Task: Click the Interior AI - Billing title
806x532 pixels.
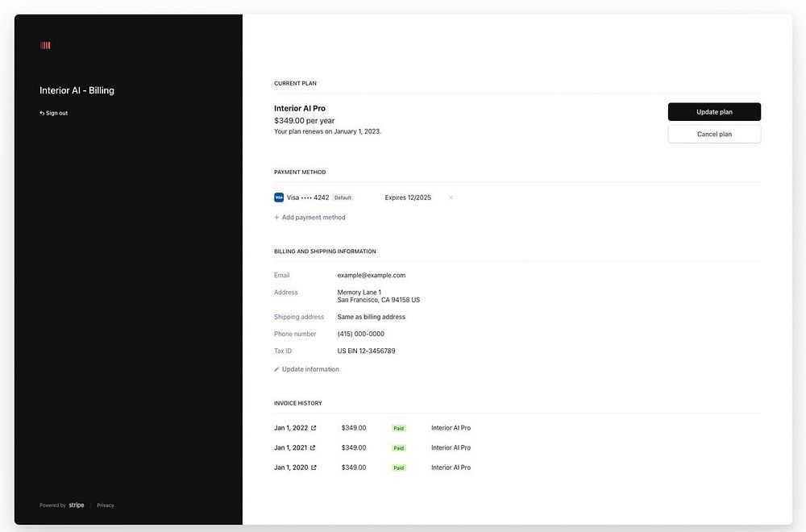Action: [x=77, y=90]
